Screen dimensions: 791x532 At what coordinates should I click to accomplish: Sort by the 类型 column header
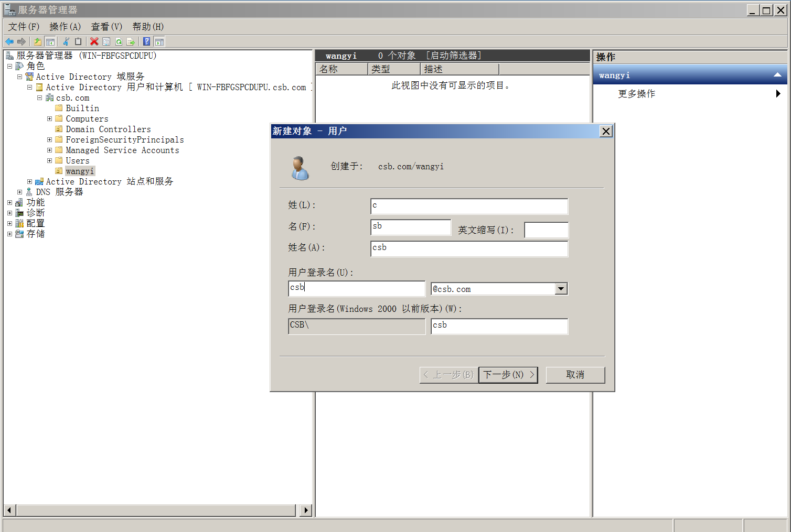pyautogui.click(x=394, y=69)
